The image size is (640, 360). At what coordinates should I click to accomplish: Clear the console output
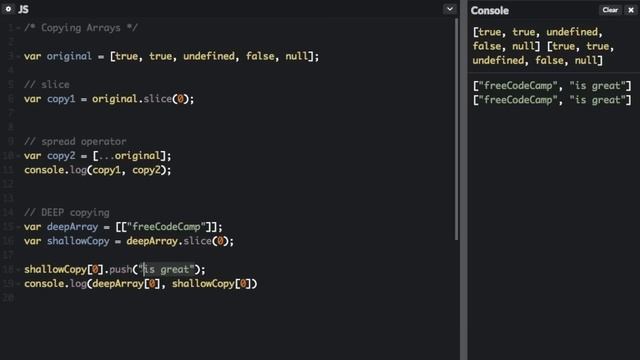(x=610, y=10)
